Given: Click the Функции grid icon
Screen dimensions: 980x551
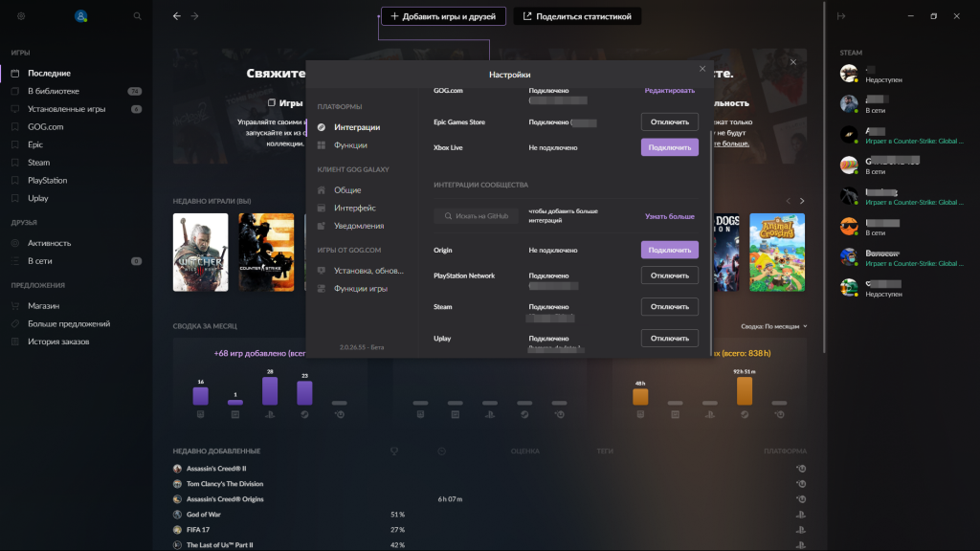Looking at the screenshot, I should [x=322, y=145].
